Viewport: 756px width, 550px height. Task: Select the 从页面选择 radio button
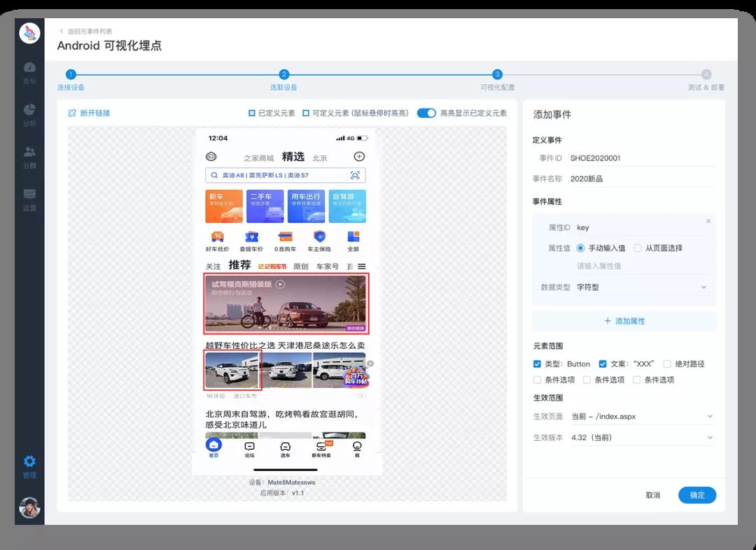tap(638, 248)
